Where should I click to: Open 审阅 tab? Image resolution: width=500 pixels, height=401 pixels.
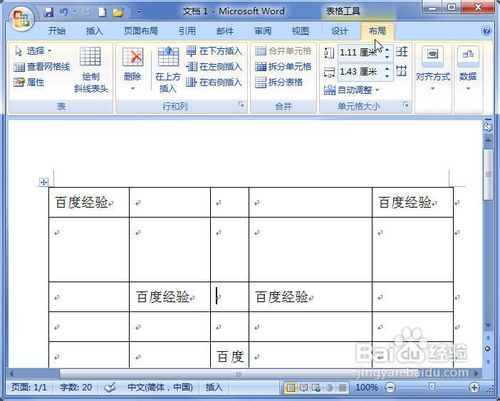tap(263, 31)
